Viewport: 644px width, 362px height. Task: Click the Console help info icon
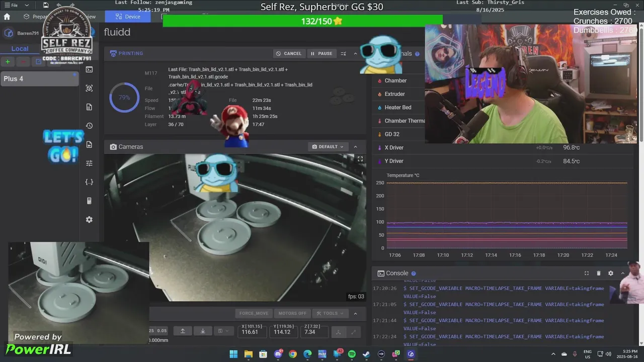414,274
